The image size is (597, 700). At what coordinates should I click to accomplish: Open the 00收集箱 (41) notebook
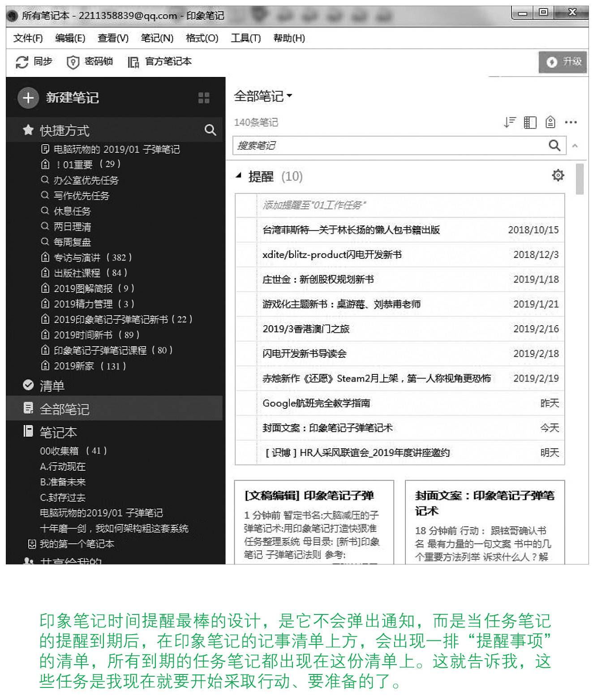click(73, 451)
